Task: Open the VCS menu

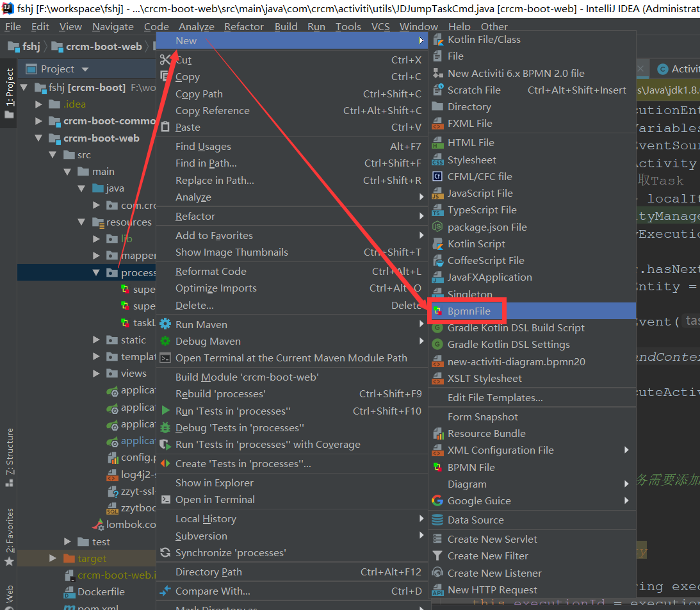Action: [380, 27]
